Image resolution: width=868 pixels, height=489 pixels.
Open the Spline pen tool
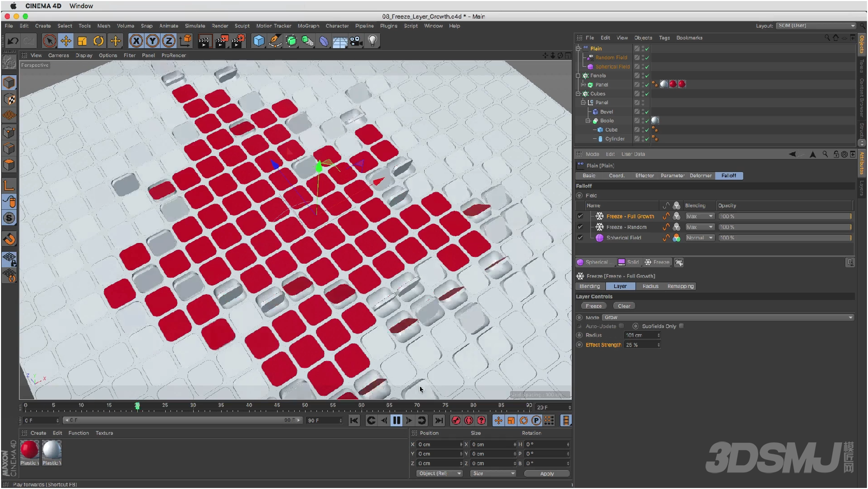click(x=275, y=41)
